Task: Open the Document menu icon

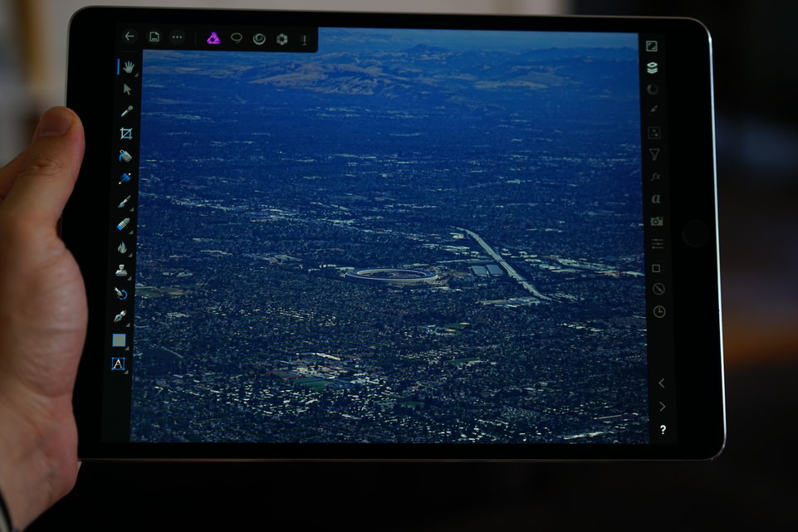Action: click(154, 37)
